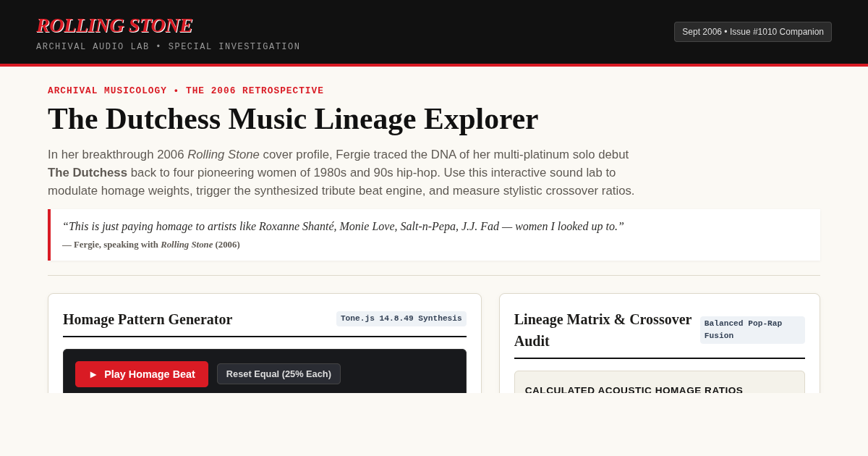Click the Fergie attribution line under quote

(151, 245)
